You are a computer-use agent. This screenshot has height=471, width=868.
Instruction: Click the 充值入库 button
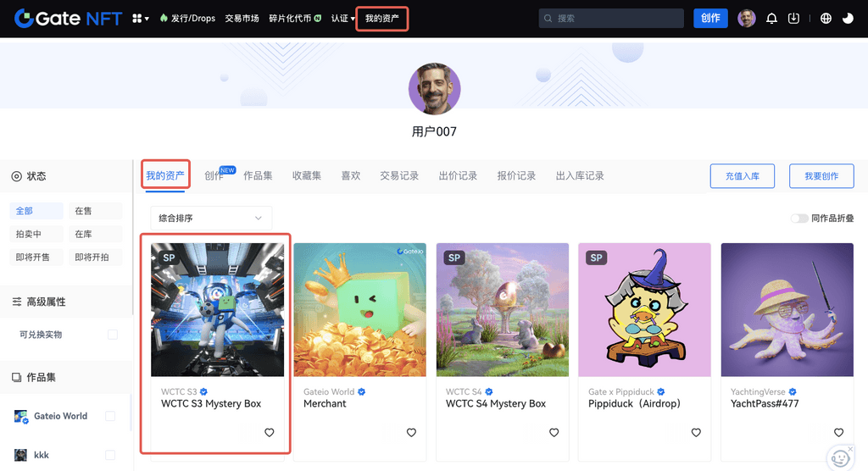(x=742, y=176)
